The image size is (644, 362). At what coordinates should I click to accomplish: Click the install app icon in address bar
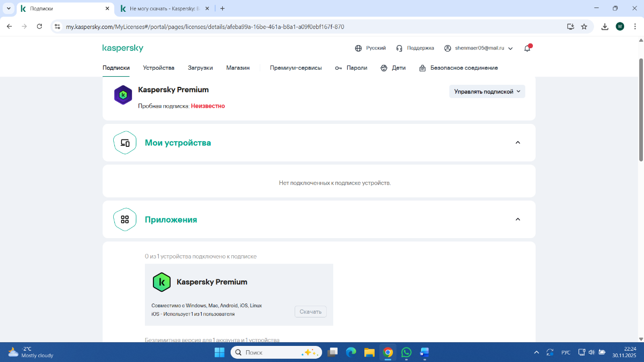tap(570, 26)
